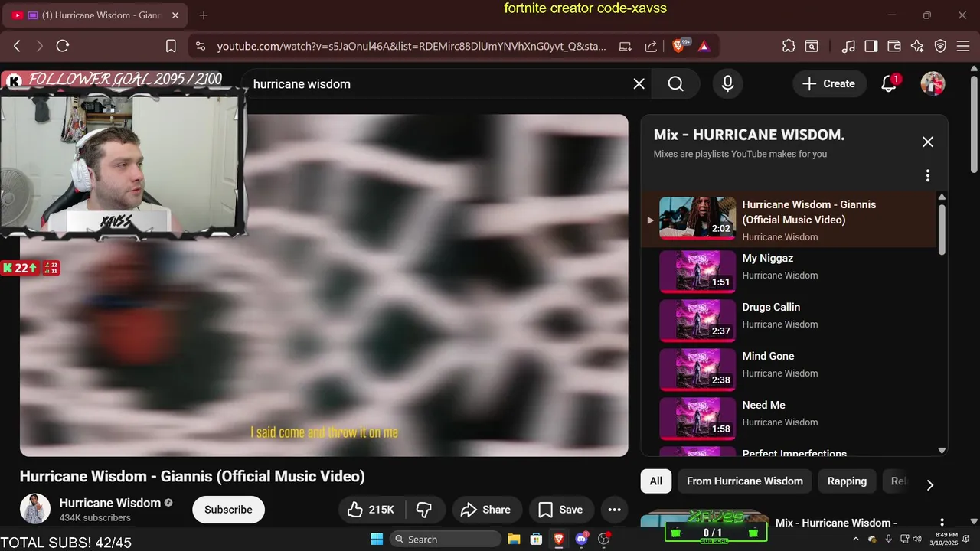Open Brave Shields lion icon
This screenshot has width=980, height=551.
pyautogui.click(x=680, y=46)
